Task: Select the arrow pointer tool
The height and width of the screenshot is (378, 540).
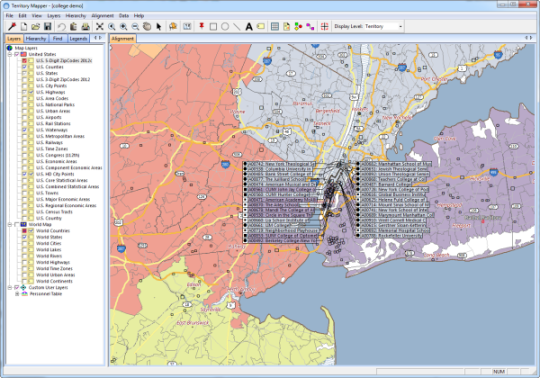Action: pyautogui.click(x=159, y=27)
